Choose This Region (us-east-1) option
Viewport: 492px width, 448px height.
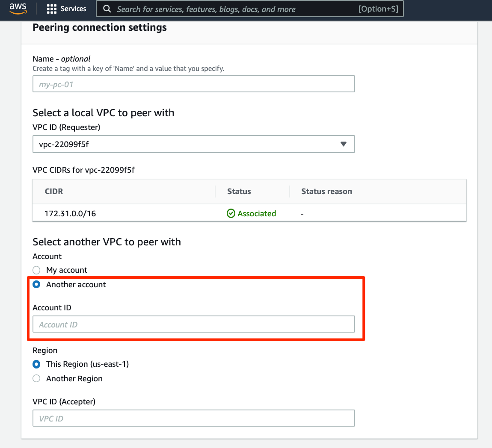tap(36, 364)
